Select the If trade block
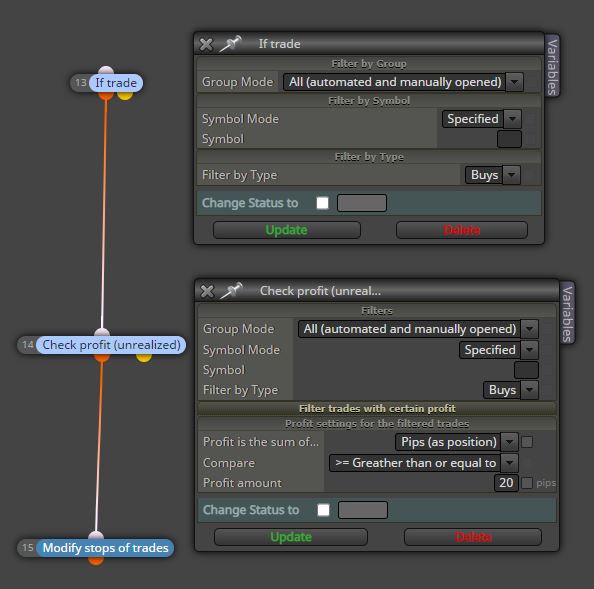 pyautogui.click(x=116, y=83)
